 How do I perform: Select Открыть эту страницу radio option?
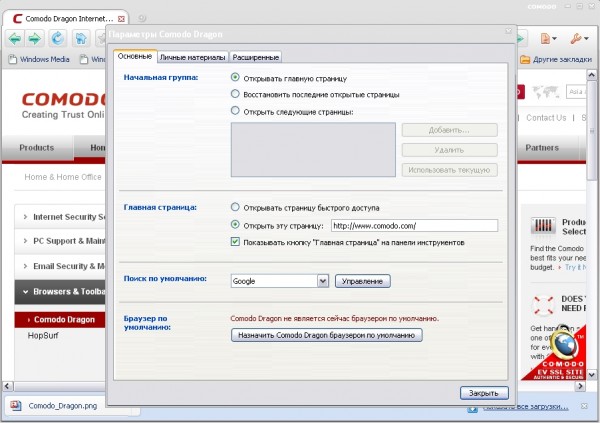pos(235,225)
